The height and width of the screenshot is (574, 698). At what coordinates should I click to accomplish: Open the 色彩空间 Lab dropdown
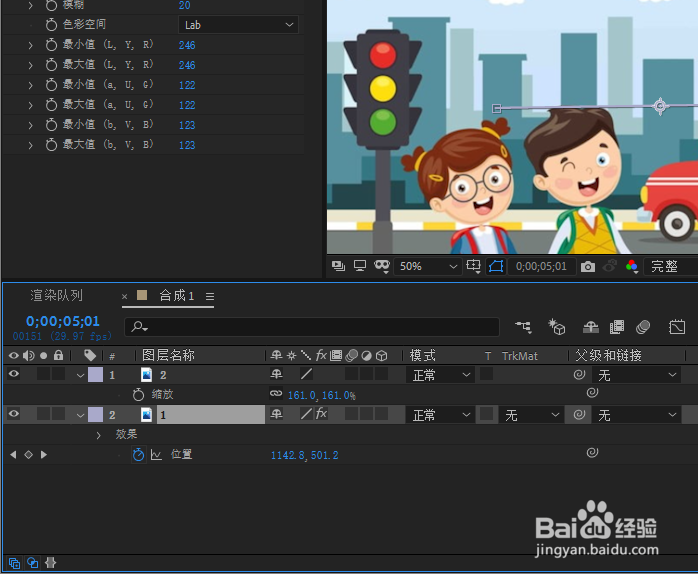point(238,25)
